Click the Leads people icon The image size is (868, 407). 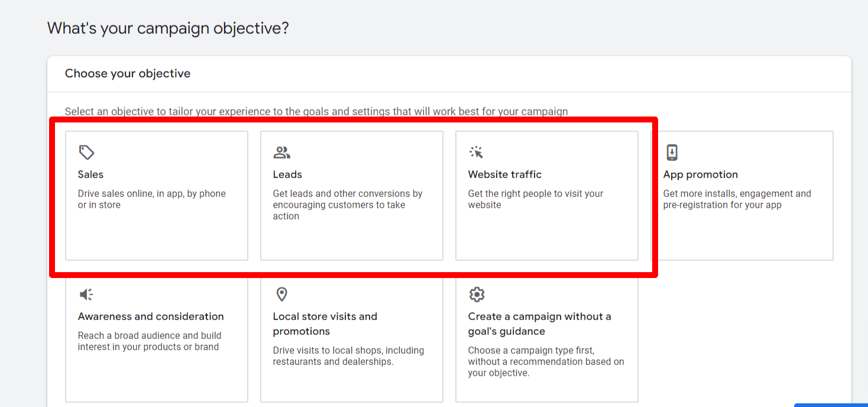pos(281,153)
